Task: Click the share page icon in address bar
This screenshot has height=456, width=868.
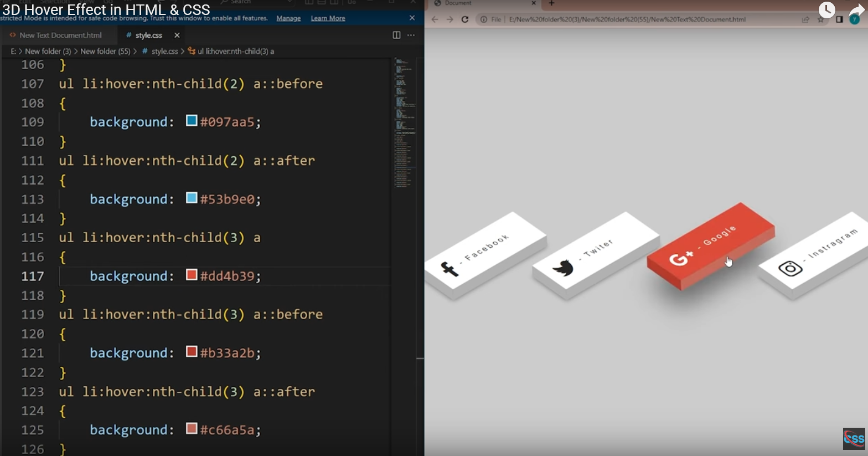Action: 805,19
